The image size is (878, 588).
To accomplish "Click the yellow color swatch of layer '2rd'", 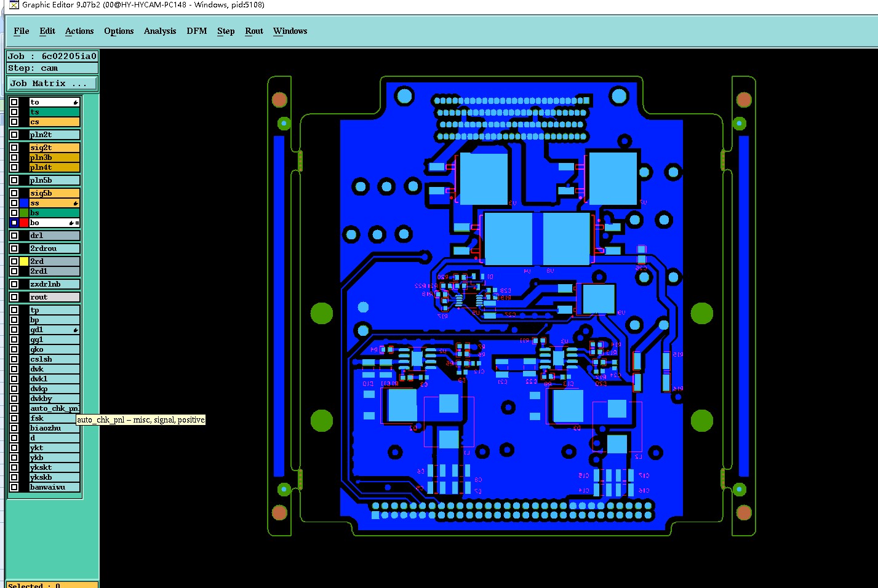I will tap(24, 261).
